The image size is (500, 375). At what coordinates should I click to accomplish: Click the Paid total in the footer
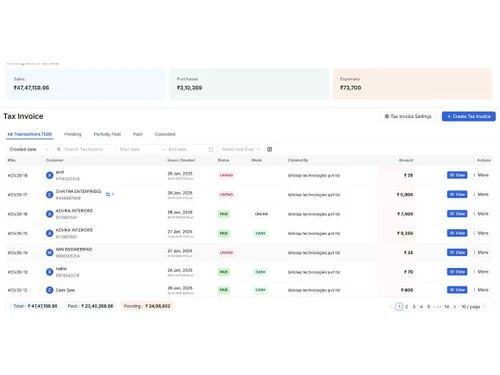coord(91,306)
